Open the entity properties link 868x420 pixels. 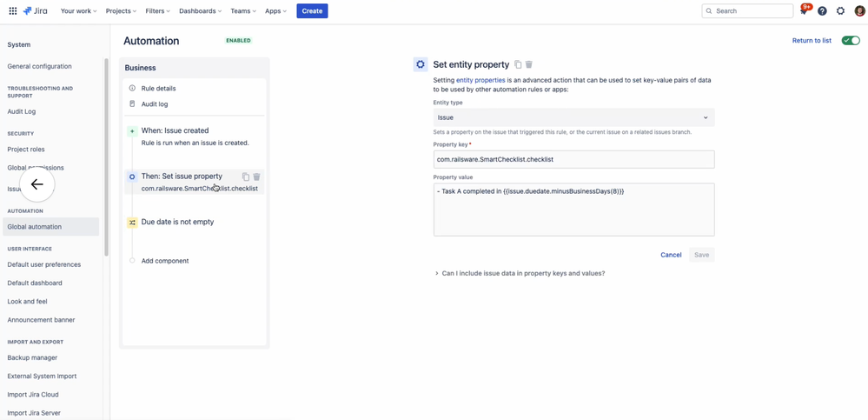click(480, 80)
